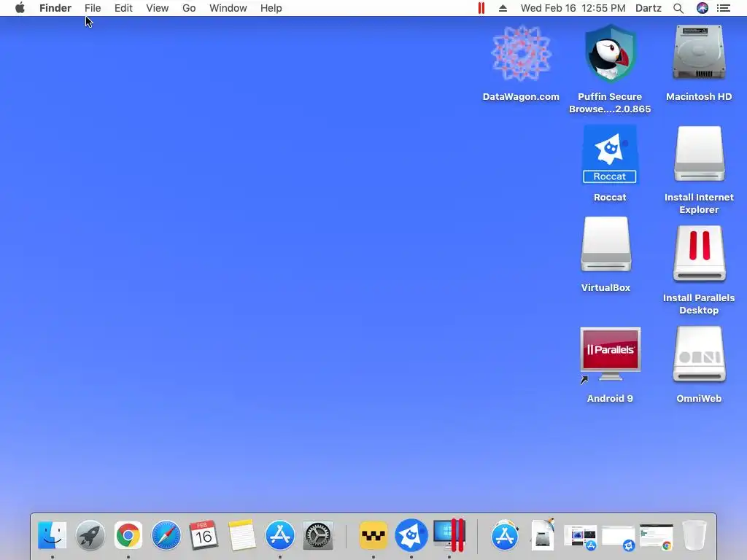Click the "OmniWeb" label text
Image resolution: width=747 pixels, height=560 pixels.
pos(699,399)
